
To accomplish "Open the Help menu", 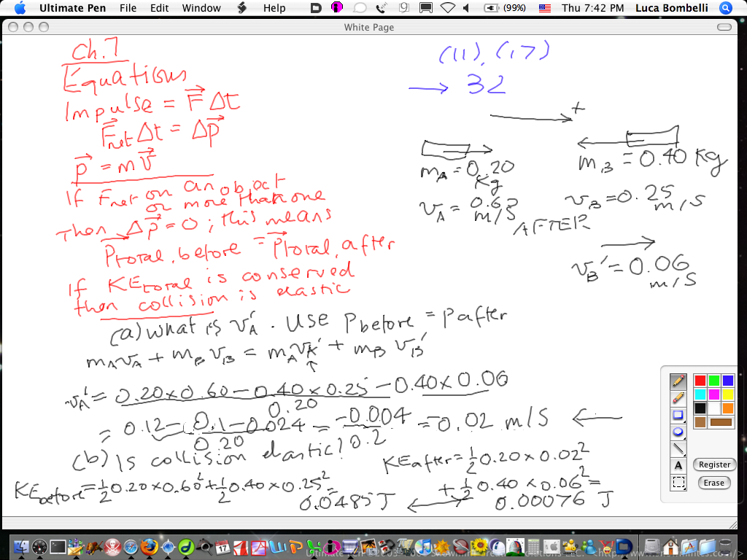I will click(x=274, y=8).
